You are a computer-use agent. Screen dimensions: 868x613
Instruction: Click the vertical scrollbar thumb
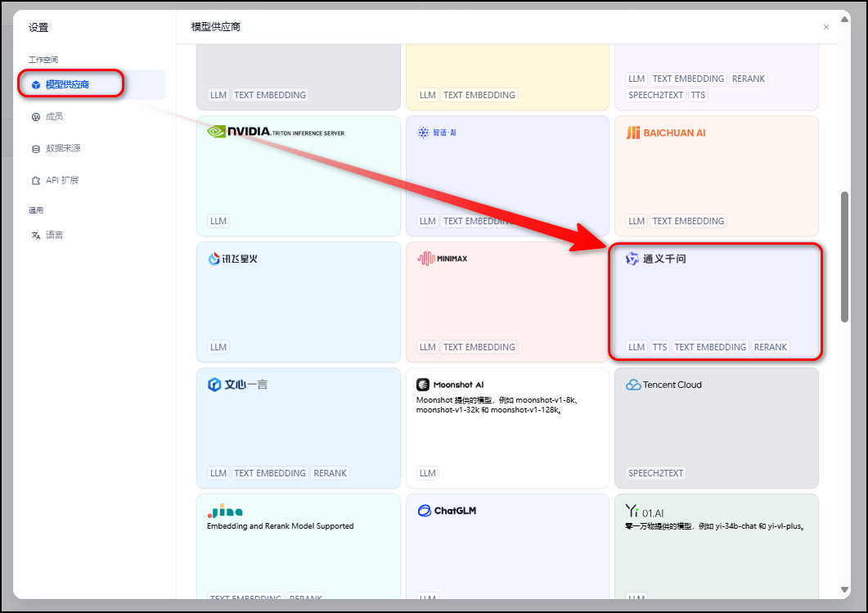[x=844, y=257]
